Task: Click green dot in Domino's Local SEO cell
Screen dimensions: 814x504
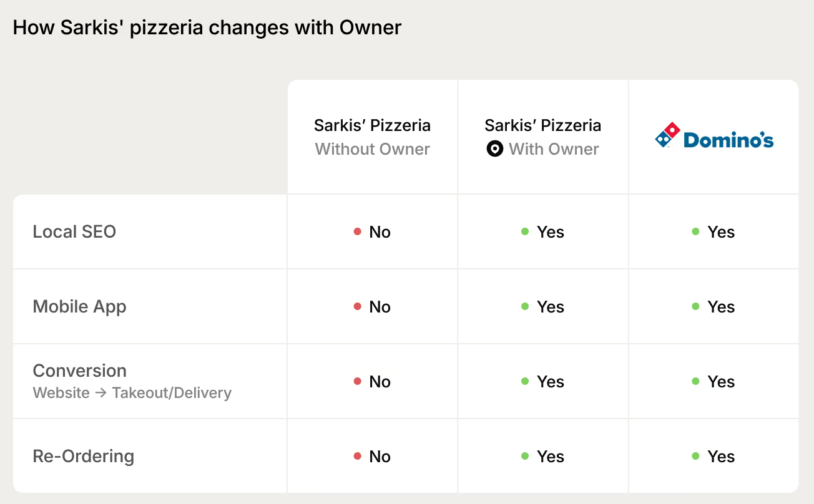Action: 695,231
